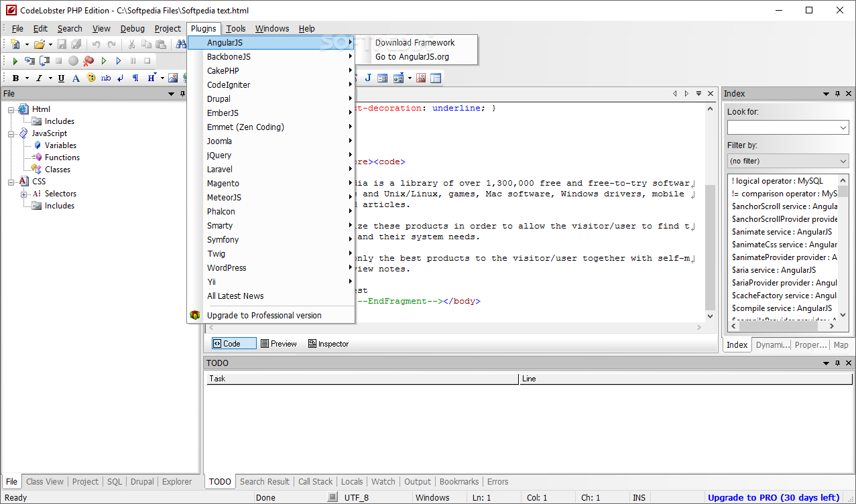This screenshot has height=504, width=856.
Task: Expand the Selectors tree node
Action: click(x=24, y=194)
